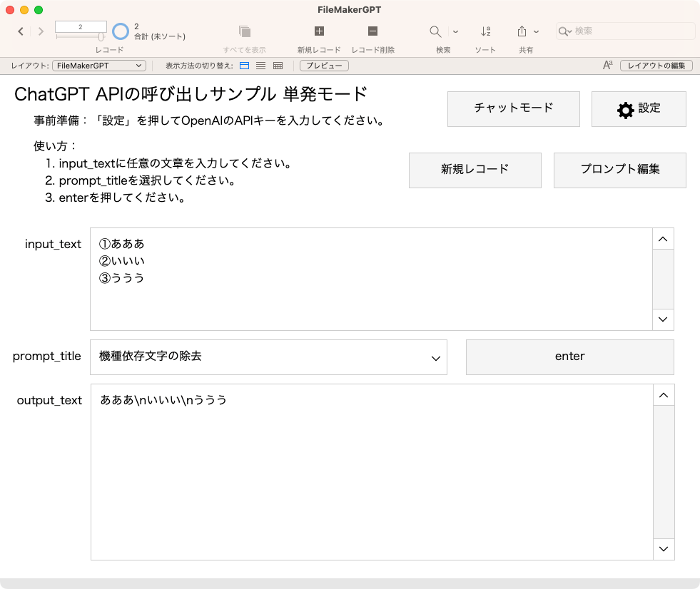Click the Share icon in toolbar
The height and width of the screenshot is (589, 700).
coord(522,31)
